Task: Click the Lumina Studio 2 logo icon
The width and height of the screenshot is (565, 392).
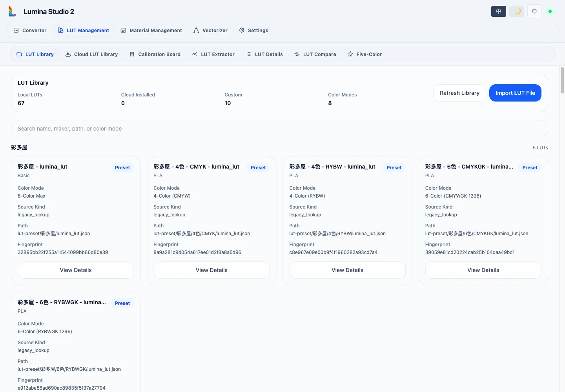Action: (13, 11)
